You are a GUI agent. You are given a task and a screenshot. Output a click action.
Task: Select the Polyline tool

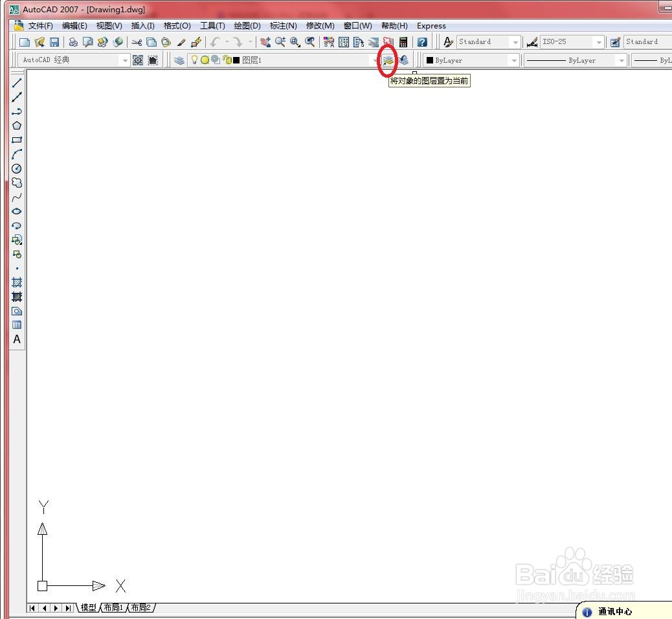coord(17,111)
